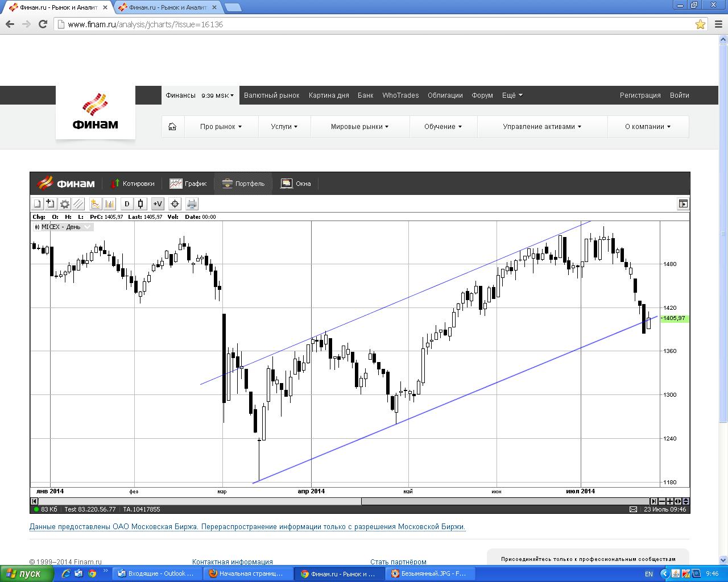Switch to Безымянный.JPG taskbar window
Viewport: 728px width, 582px height.
[429, 573]
